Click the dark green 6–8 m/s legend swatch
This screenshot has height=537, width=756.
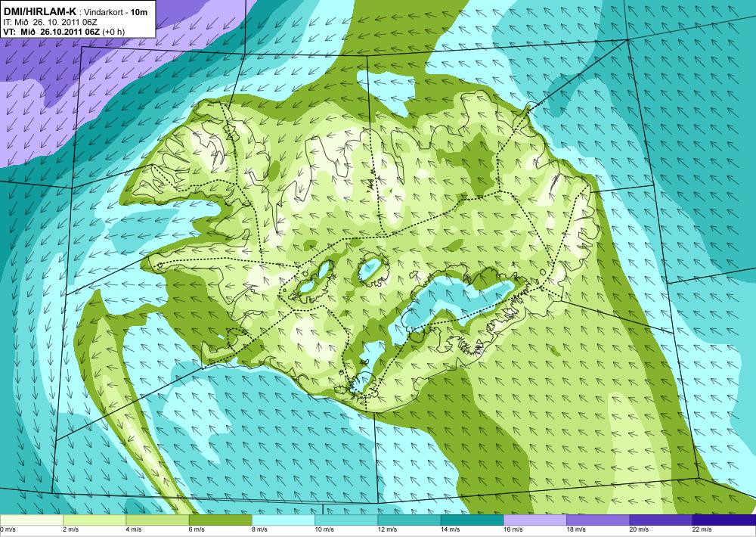pyautogui.click(x=220, y=520)
